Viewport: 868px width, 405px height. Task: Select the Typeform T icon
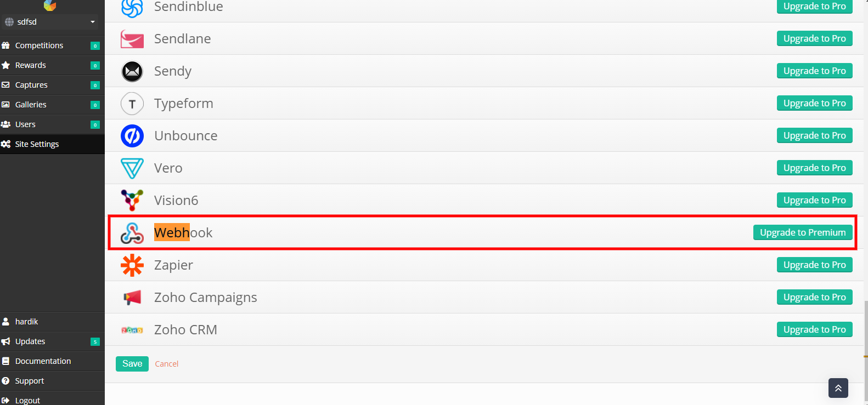(x=132, y=104)
